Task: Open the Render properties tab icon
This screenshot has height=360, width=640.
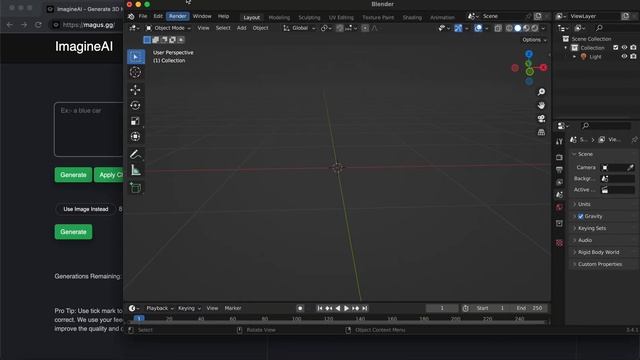Action: pos(559,157)
